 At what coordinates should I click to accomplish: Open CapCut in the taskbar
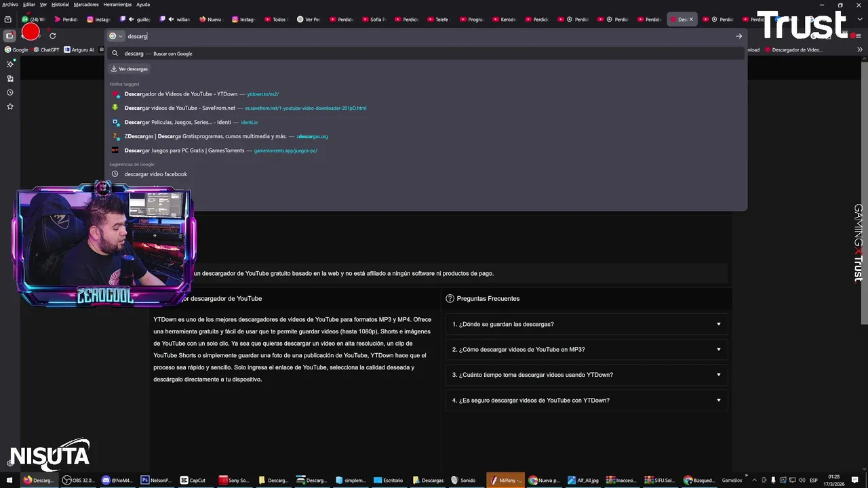click(x=196, y=480)
